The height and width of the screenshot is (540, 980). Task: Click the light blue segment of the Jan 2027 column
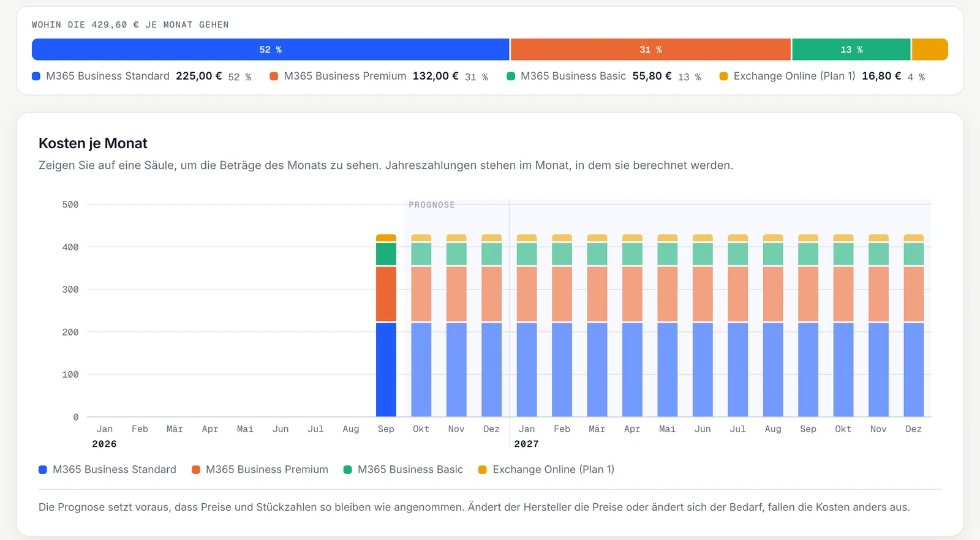(527, 370)
